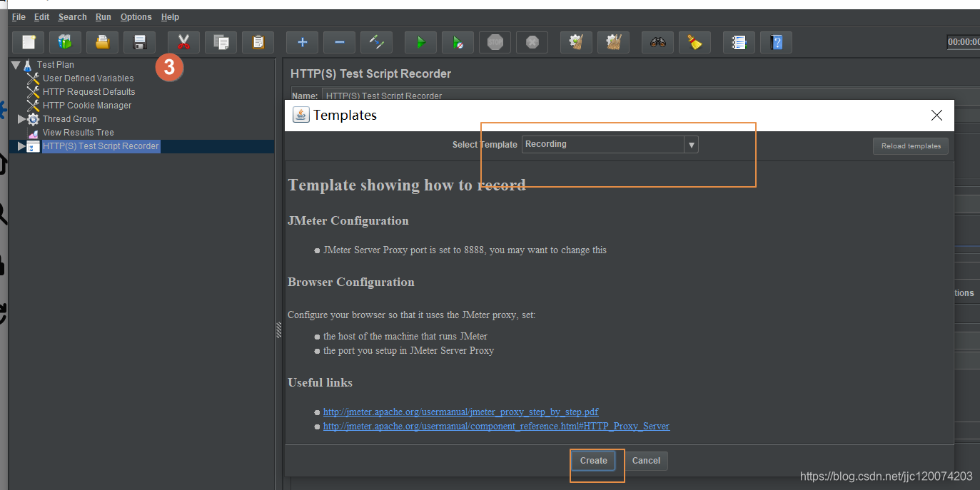Click the Reset search yellow broom icon

[x=695, y=43]
